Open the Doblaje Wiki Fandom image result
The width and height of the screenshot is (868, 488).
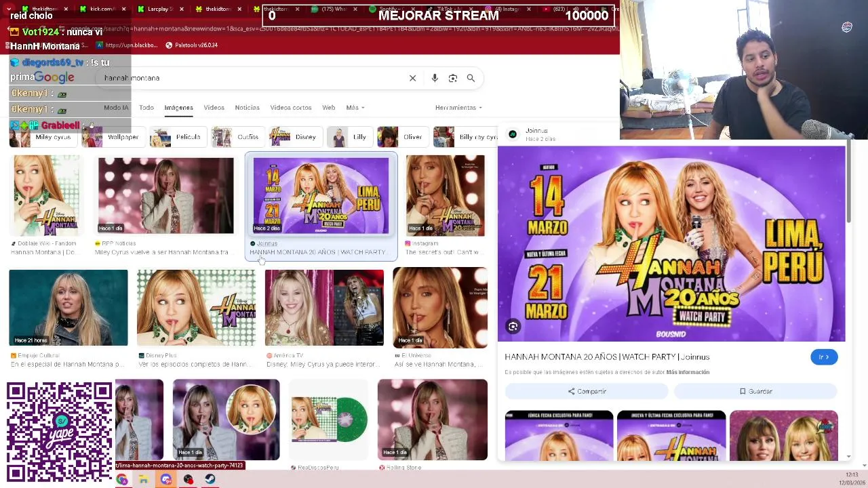45,196
